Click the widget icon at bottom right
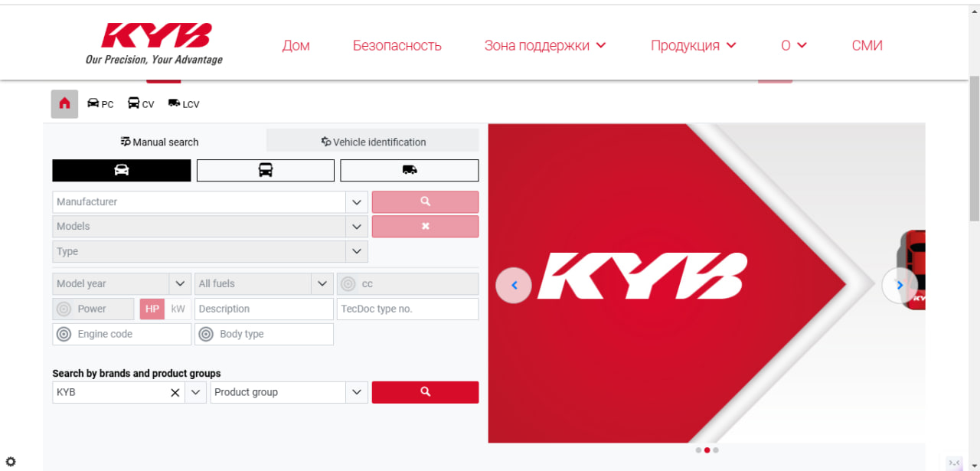This screenshot has height=471, width=980. (954, 463)
